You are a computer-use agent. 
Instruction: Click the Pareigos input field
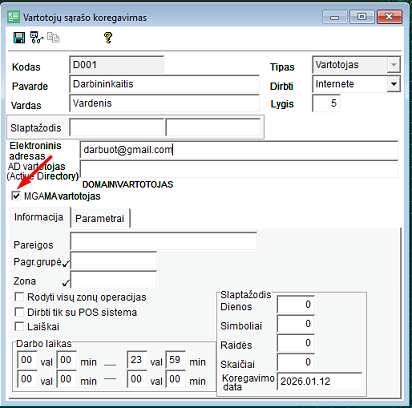[163, 241]
